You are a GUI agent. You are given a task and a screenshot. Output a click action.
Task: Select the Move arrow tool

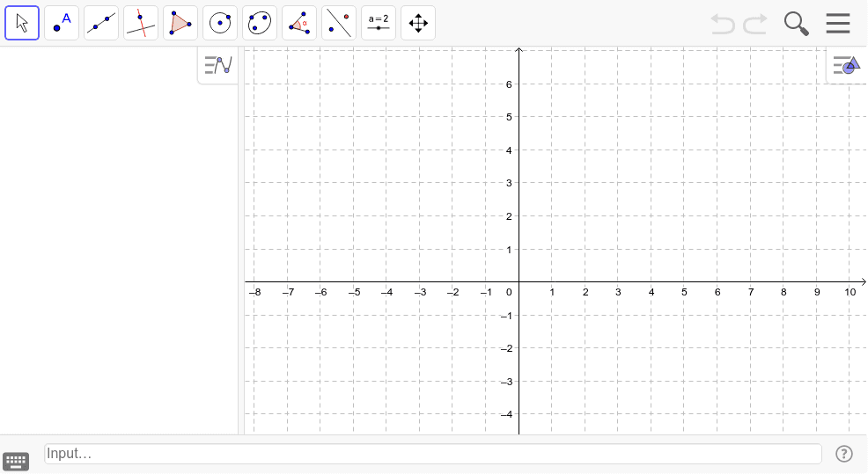click(x=22, y=23)
